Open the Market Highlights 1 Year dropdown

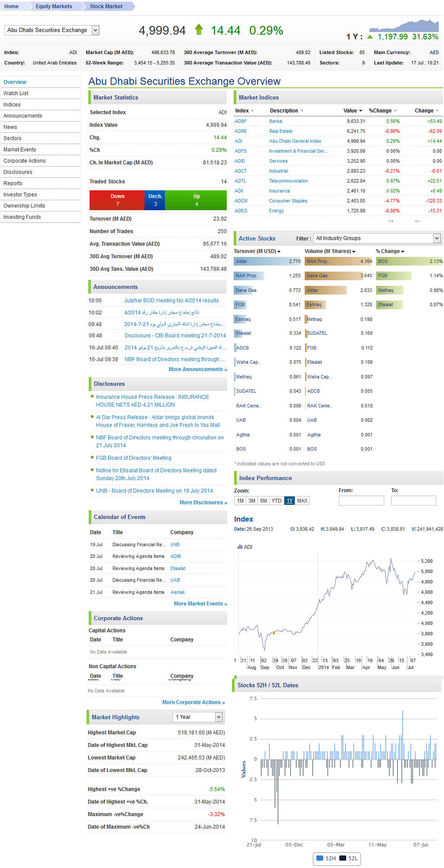tap(219, 717)
